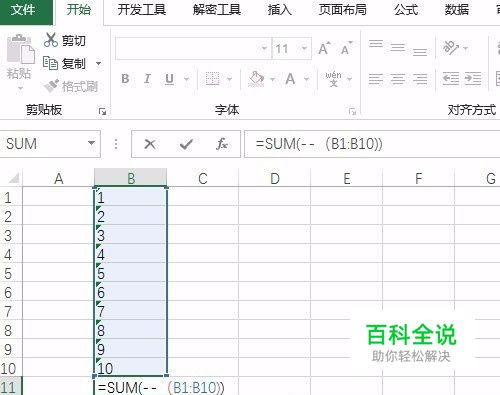The image size is (500, 395).
Task: Open the Paste options dropdown arrow
Action: point(21,88)
